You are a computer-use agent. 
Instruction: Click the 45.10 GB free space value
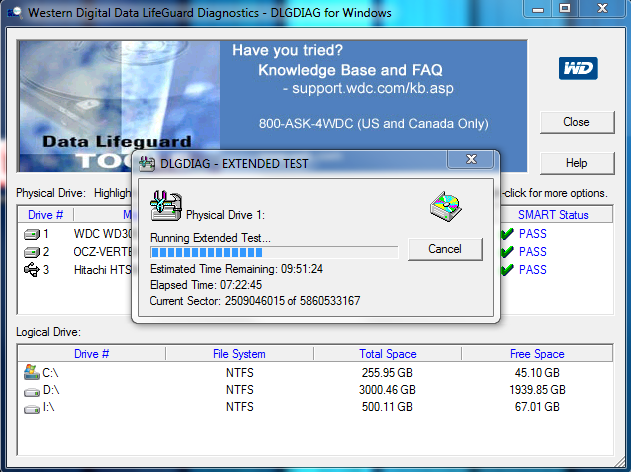pyautogui.click(x=537, y=373)
